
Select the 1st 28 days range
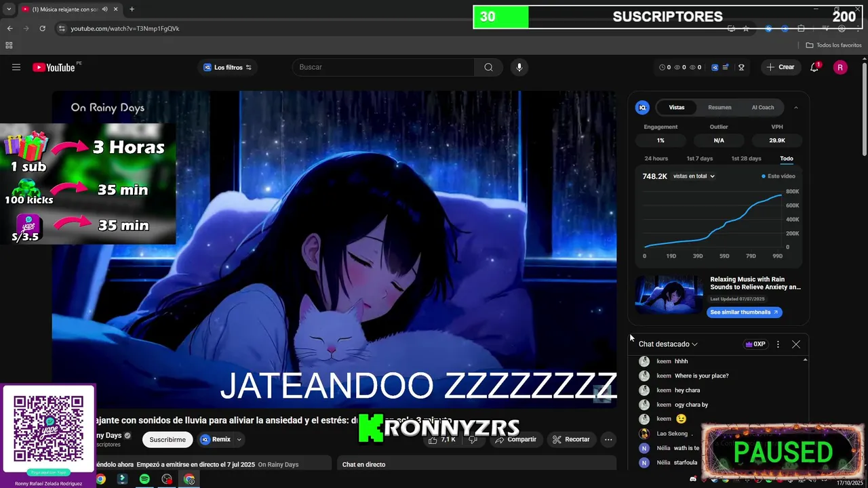[746, 159]
